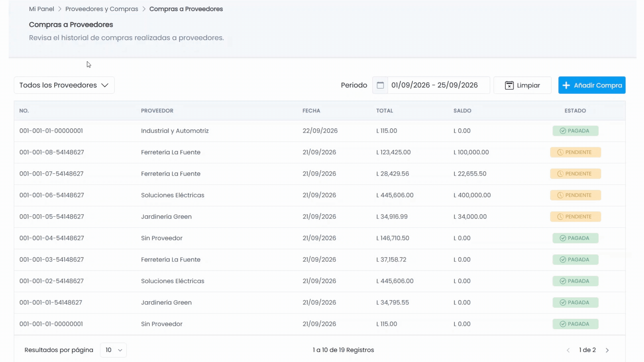Go to Mi Panel breadcrumb
Viewport: 644px width, 362px height.
click(41, 9)
